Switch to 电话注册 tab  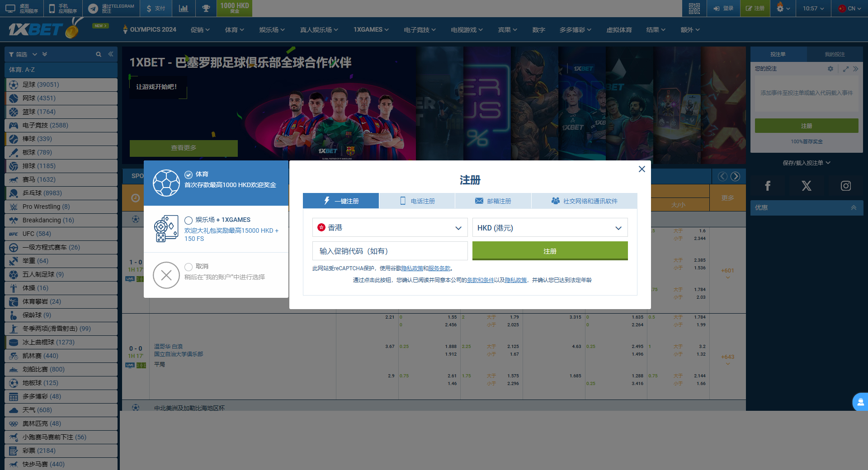pos(417,201)
